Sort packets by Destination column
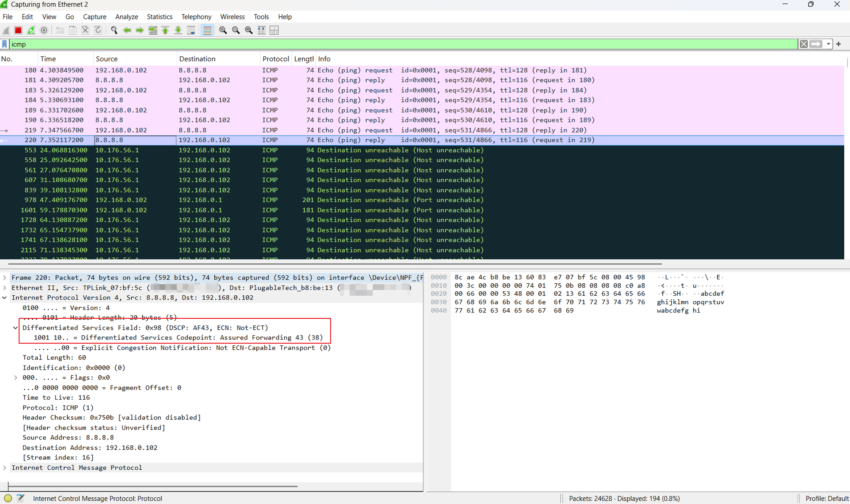Screen dimensions: 850x504 click(218, 59)
